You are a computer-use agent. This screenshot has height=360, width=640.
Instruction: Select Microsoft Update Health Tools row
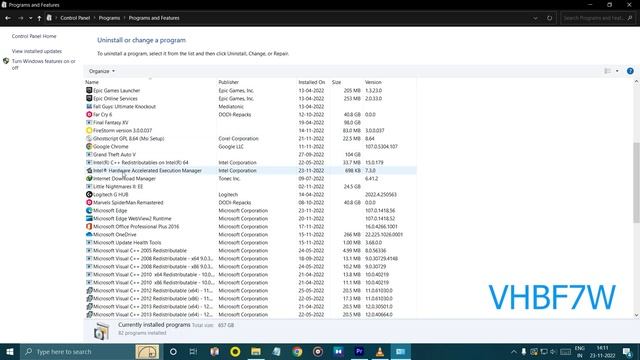(x=251, y=242)
